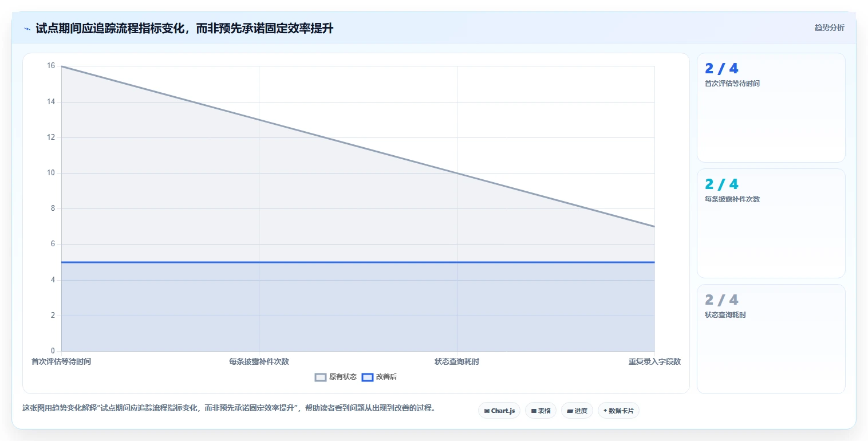Screen dimensions: 868x441
Task: Click the icon in the 表格 tag
Action: click(534, 411)
